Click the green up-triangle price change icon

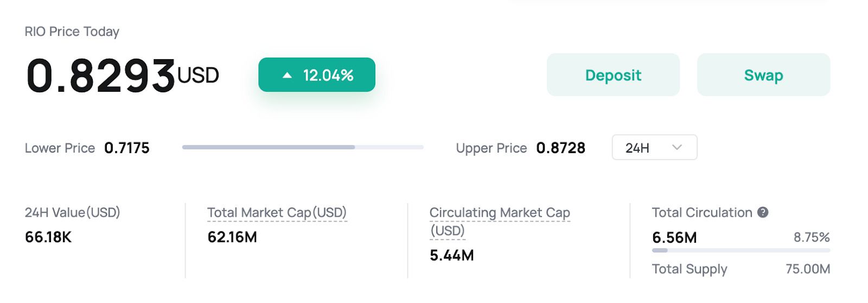[x=288, y=75]
